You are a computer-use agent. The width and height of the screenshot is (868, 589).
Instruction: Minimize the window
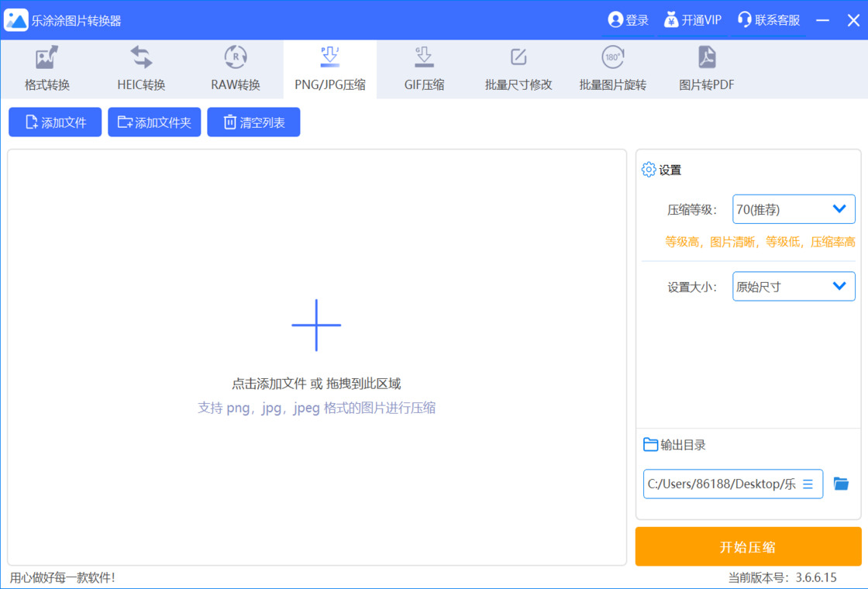(822, 20)
